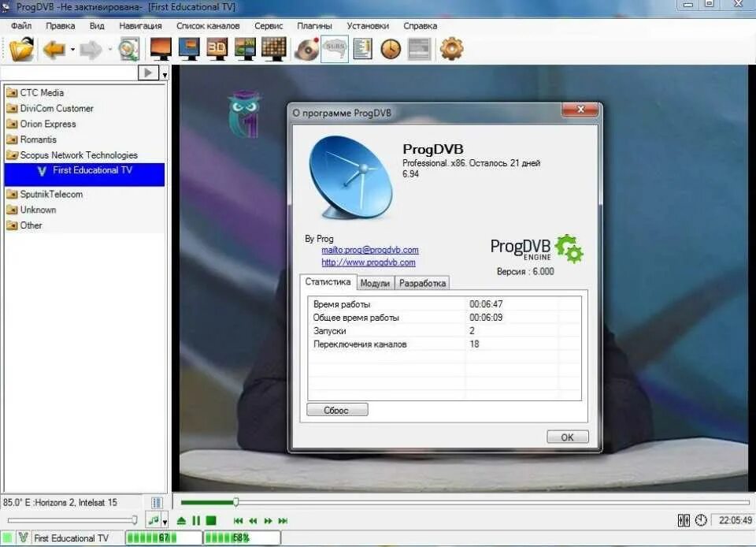Go back with the orange left arrow
Image resolution: width=756 pixels, height=547 pixels.
click(54, 49)
